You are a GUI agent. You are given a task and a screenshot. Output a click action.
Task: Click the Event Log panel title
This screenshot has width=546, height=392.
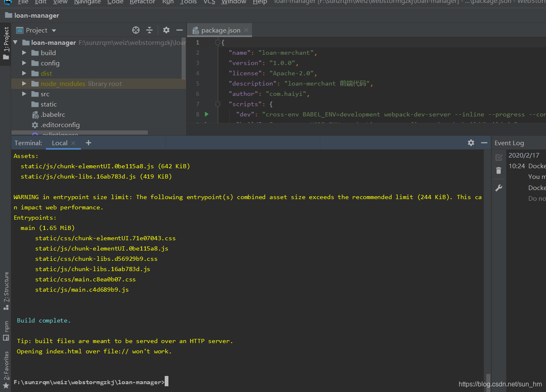coord(509,143)
